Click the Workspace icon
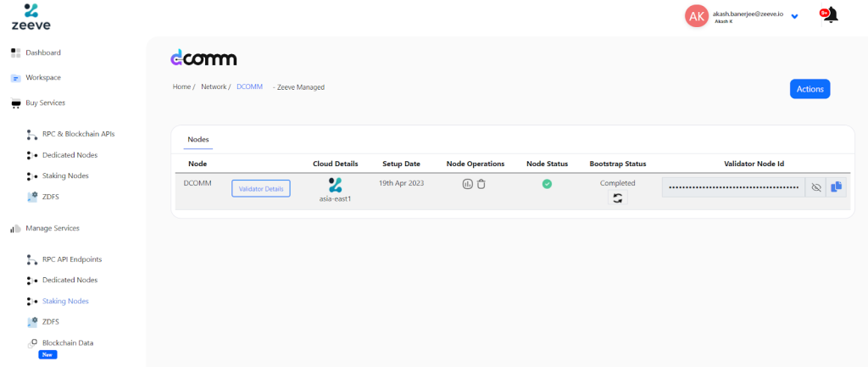The height and width of the screenshot is (367, 868). pyautogui.click(x=16, y=78)
